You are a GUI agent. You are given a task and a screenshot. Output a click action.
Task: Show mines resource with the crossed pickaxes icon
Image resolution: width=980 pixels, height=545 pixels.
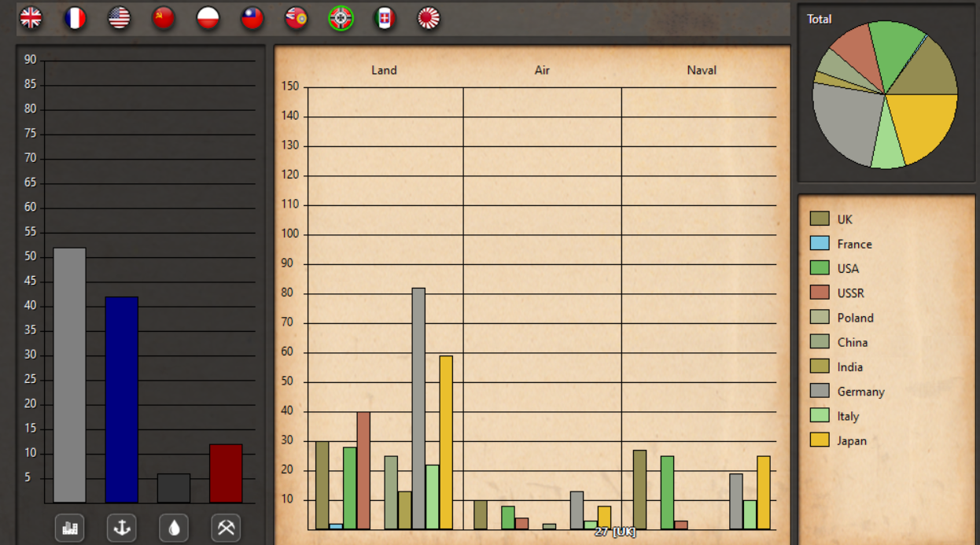[226, 528]
